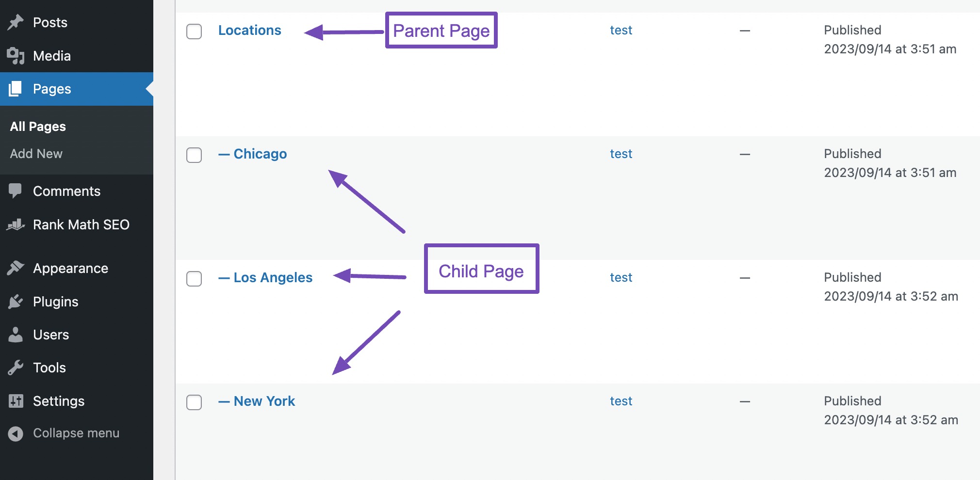Viewport: 980px width, 480px height.
Task: Open the Locations parent page
Action: point(249,30)
